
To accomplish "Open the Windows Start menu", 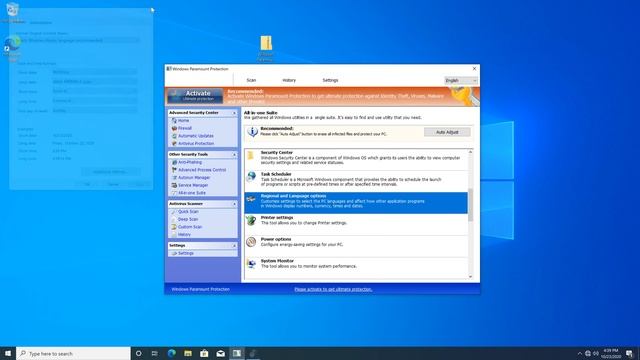I will (x=8, y=353).
